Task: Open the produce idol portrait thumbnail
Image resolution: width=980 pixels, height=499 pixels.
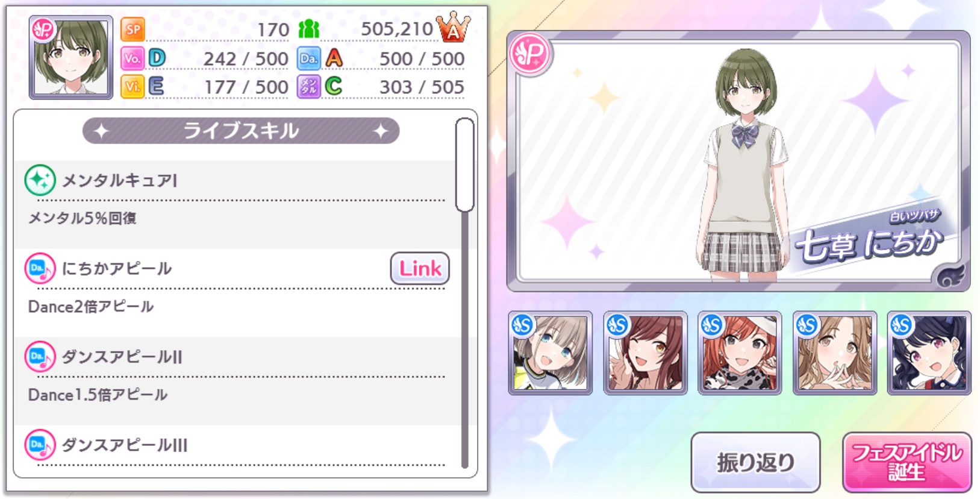Action: 71,57
